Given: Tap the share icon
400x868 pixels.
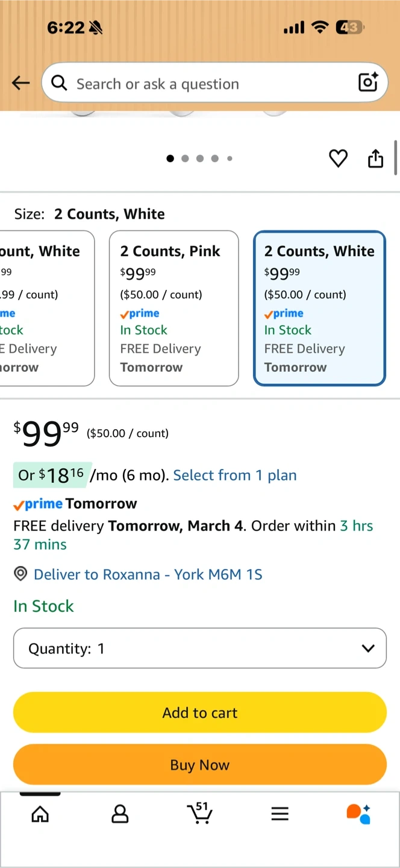Looking at the screenshot, I should pyautogui.click(x=375, y=159).
